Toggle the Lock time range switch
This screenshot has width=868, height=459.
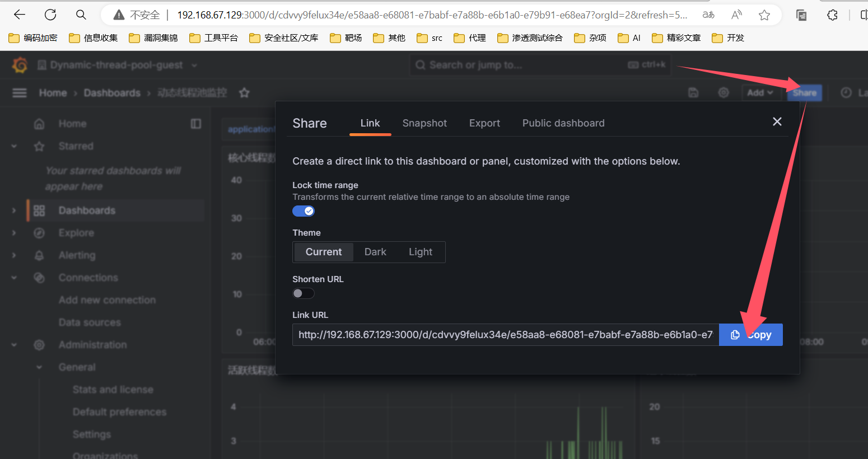[x=304, y=211]
